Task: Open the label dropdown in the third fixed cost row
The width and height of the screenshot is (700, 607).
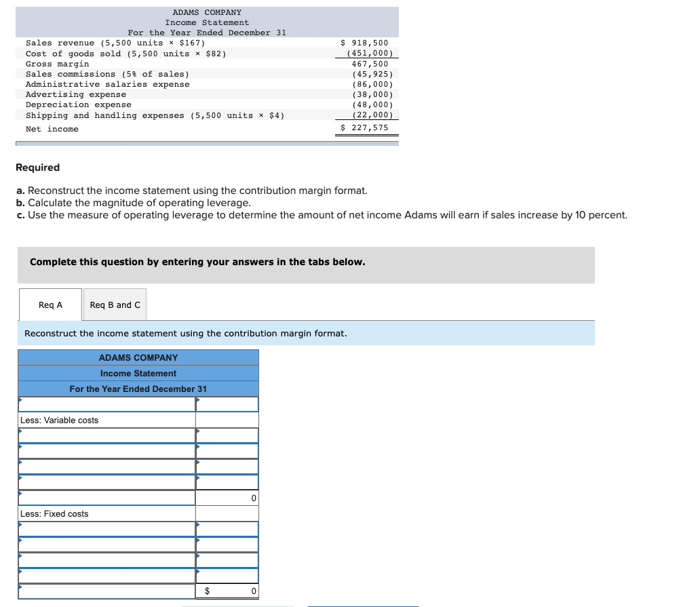Action: coord(105,560)
